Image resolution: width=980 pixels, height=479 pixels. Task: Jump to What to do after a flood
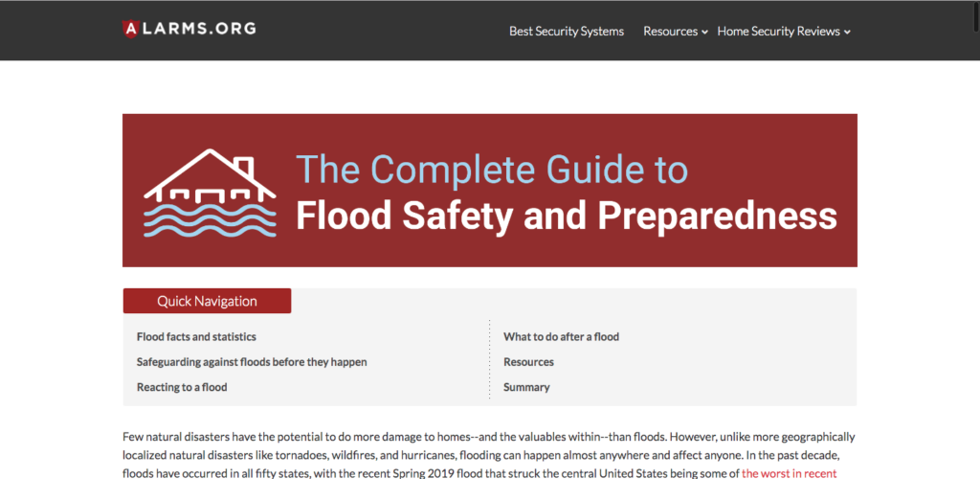pyautogui.click(x=561, y=336)
